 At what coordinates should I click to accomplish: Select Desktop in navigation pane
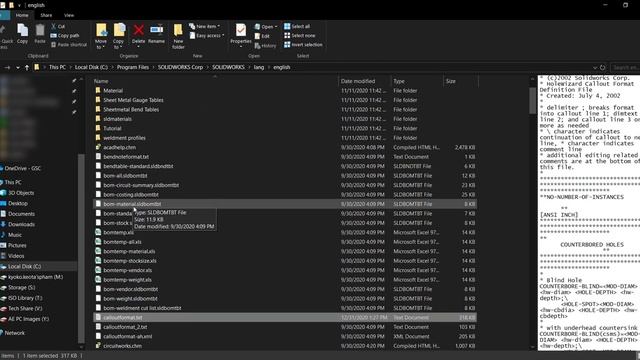pyautogui.click(x=18, y=203)
